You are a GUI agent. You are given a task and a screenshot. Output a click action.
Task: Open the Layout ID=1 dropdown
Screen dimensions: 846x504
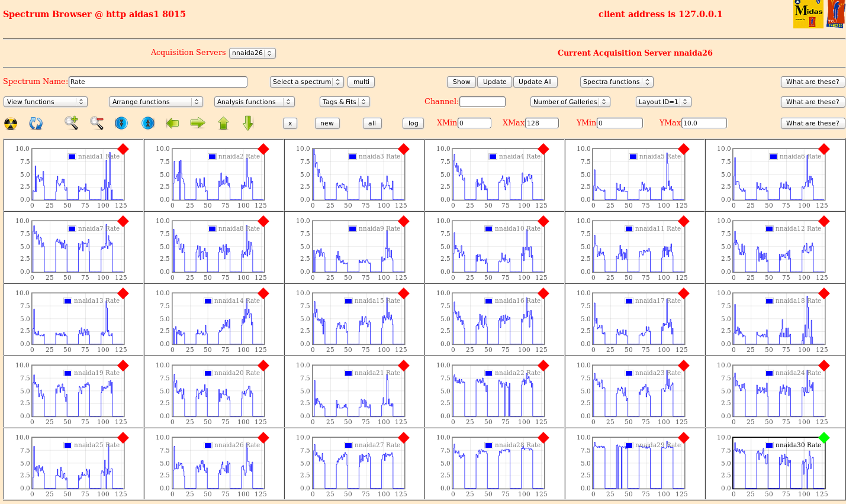tap(664, 102)
